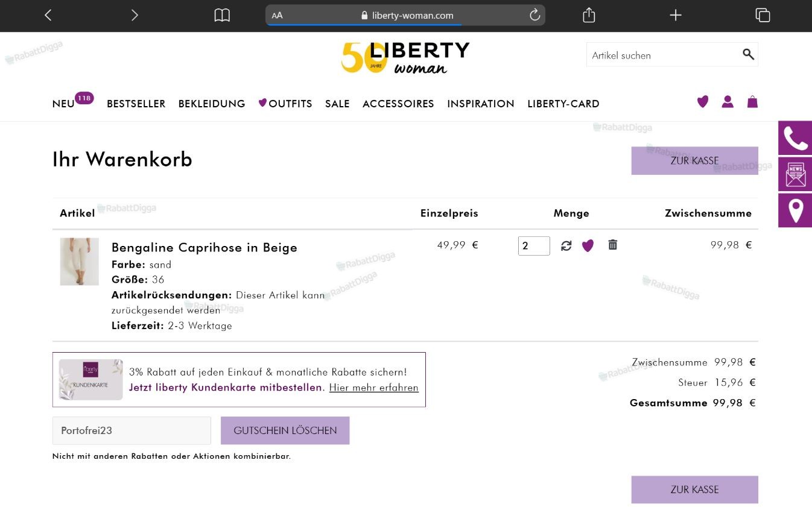The width and height of the screenshot is (812, 507).
Task: Click the magnifier search icon
Action: [x=748, y=55]
